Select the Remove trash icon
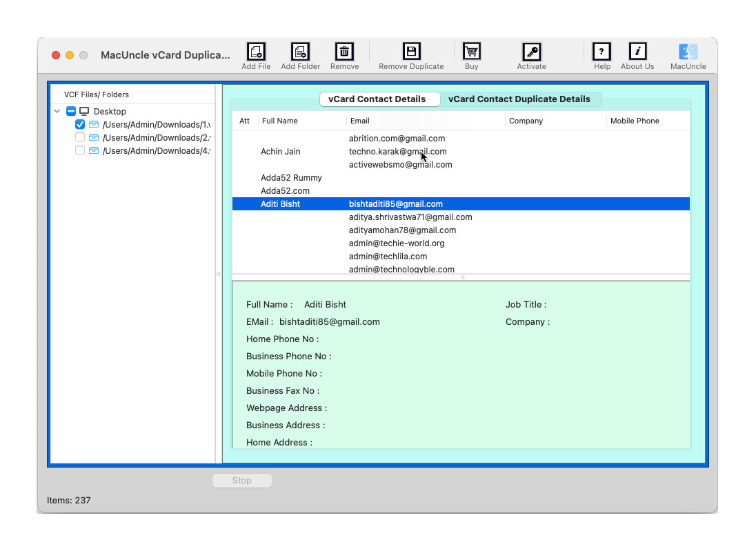Viewport: 756px width, 551px height. [344, 52]
